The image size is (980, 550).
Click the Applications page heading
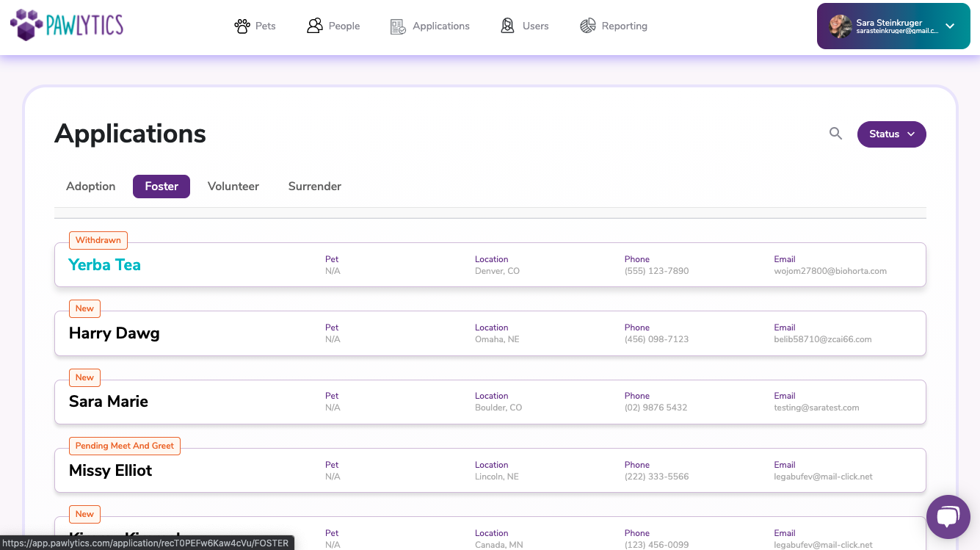click(130, 134)
